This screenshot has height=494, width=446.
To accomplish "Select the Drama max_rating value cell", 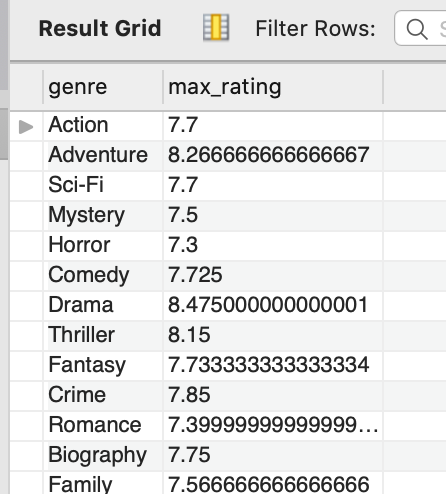I will (x=273, y=305).
